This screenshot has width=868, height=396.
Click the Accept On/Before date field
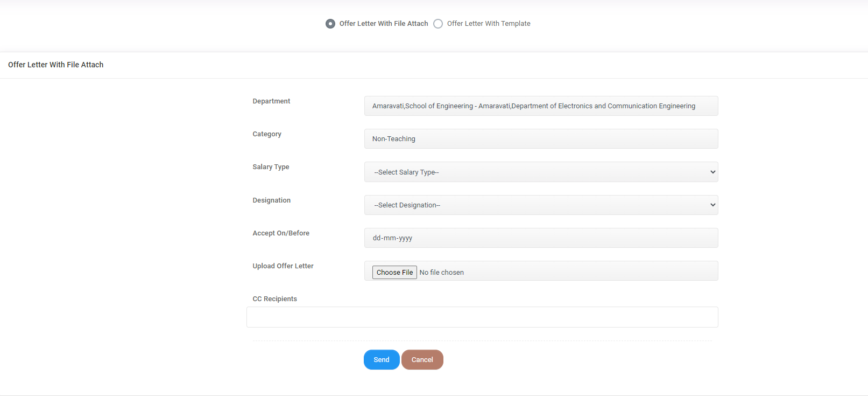(x=541, y=238)
